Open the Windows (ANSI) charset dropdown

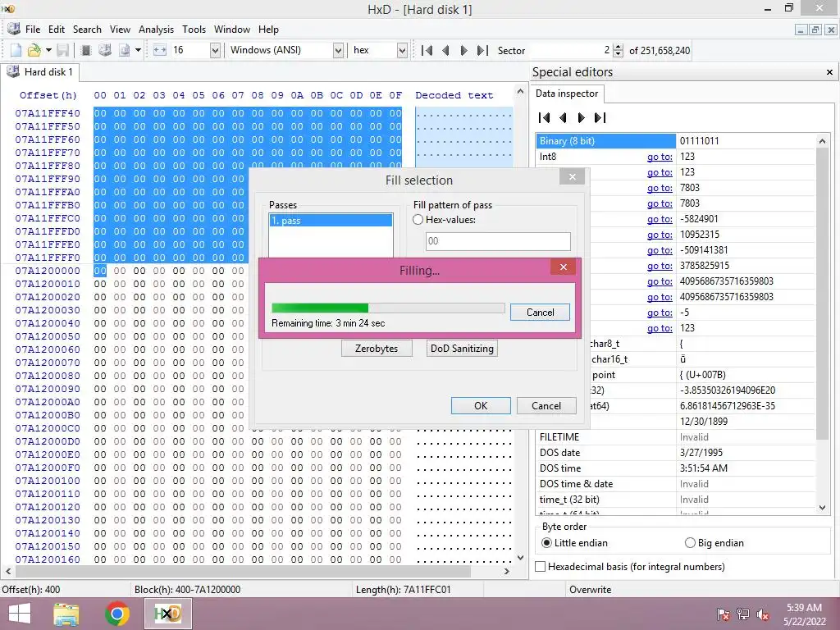(x=338, y=50)
